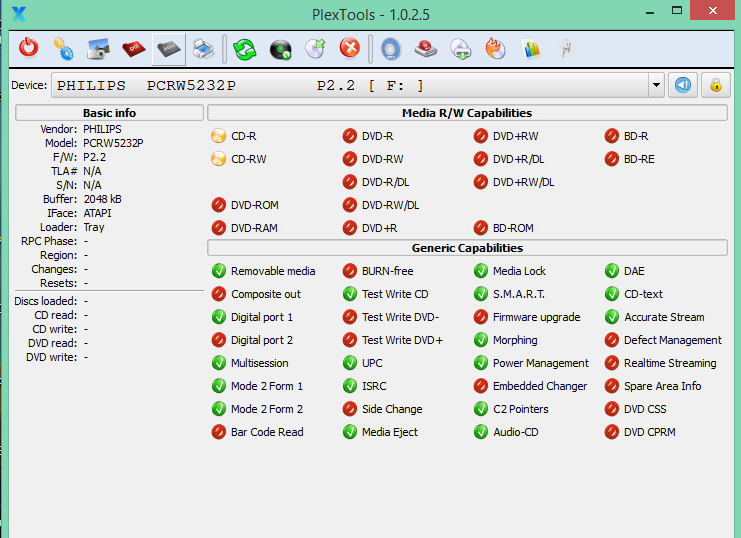The height and width of the screenshot is (538, 741).
Task: Click the 'BD-RE' label
Action: pos(639,159)
